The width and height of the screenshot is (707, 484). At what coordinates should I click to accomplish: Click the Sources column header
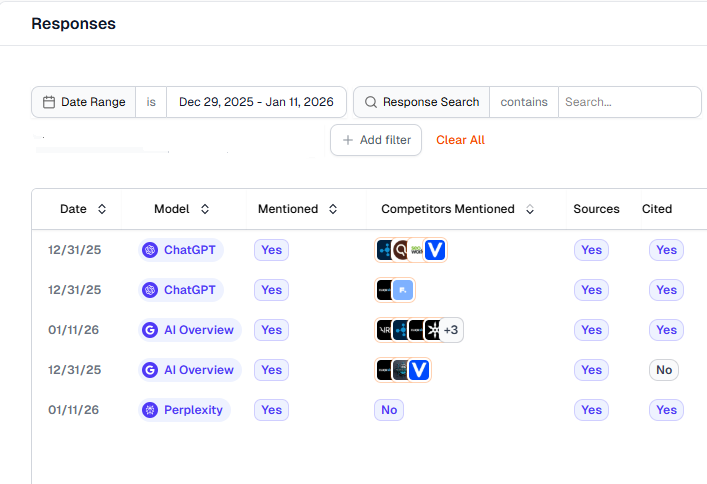pyautogui.click(x=596, y=209)
